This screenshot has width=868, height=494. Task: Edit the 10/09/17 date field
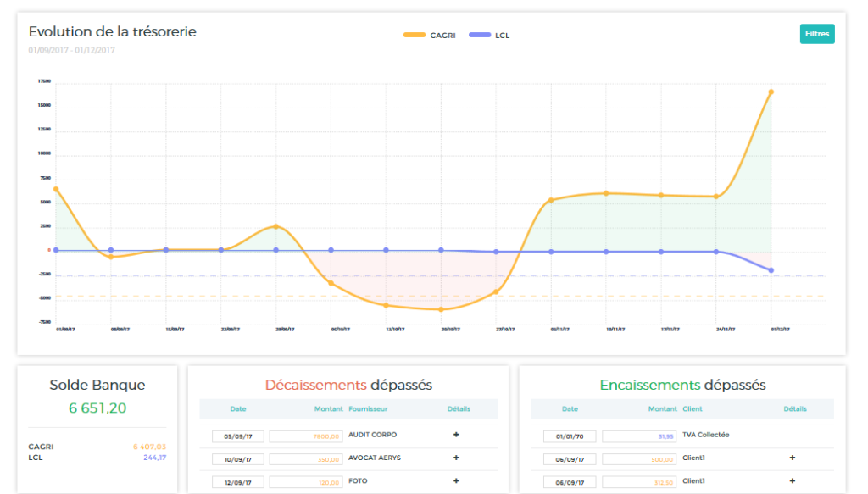238,460
